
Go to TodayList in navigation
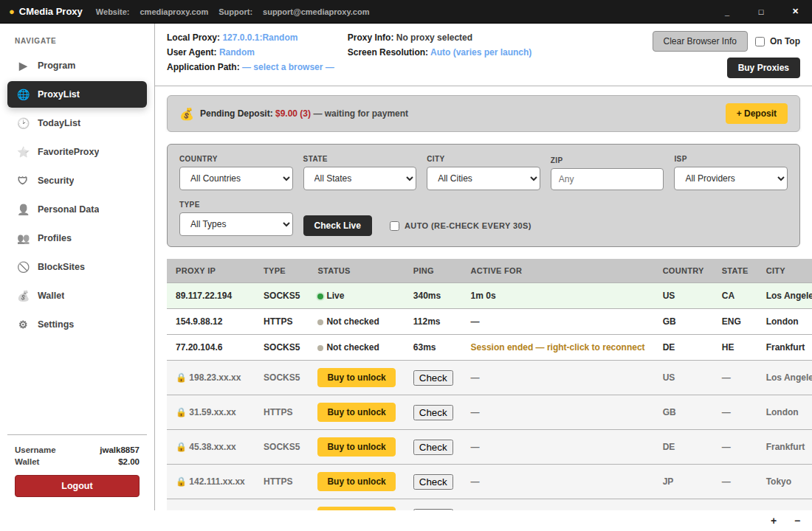(78, 123)
